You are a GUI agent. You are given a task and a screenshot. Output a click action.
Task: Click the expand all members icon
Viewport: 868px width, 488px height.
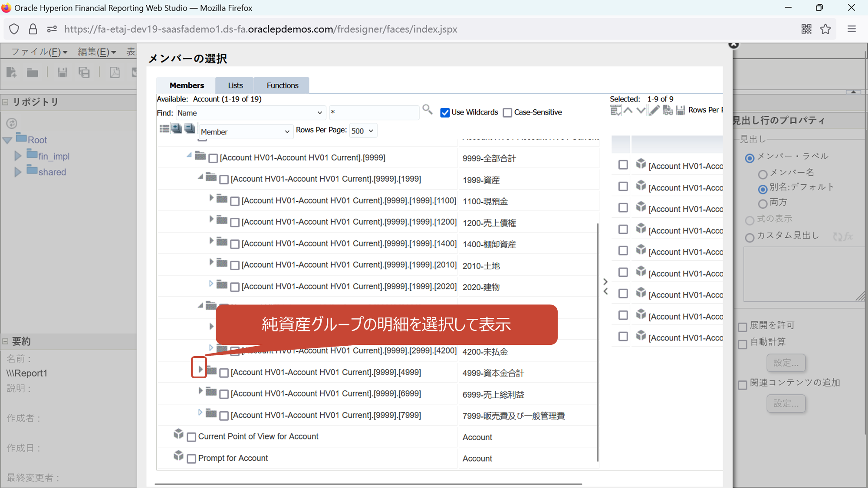click(x=177, y=129)
